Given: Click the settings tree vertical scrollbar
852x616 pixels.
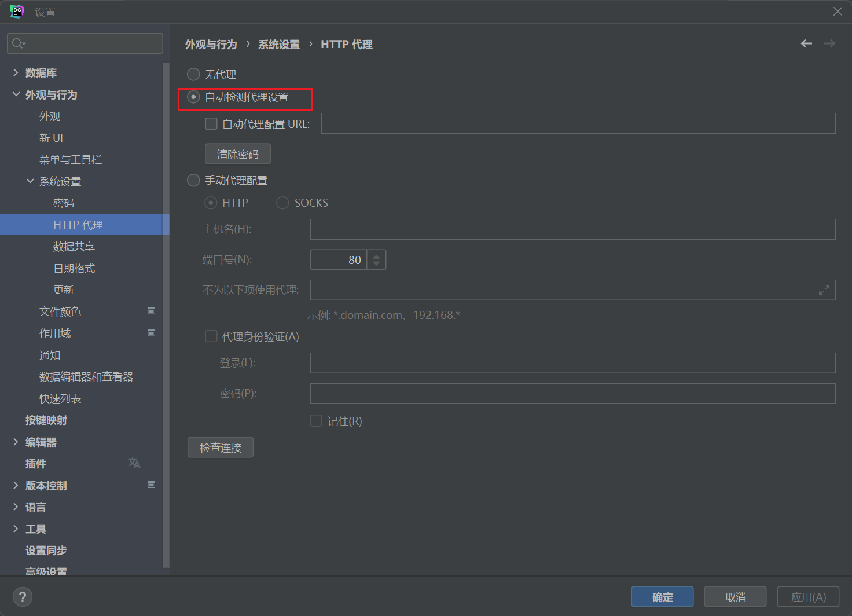Looking at the screenshot, I should (167, 316).
